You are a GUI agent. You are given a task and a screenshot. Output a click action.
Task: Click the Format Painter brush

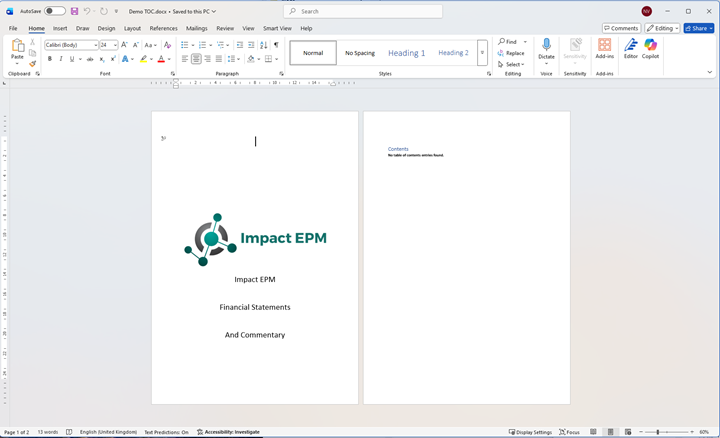pyautogui.click(x=32, y=64)
